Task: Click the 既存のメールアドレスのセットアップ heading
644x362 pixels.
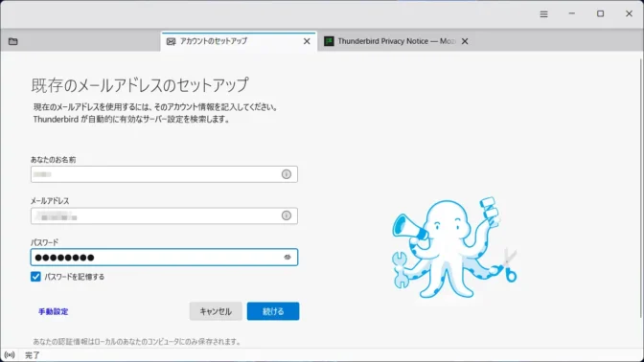Action: pos(140,85)
